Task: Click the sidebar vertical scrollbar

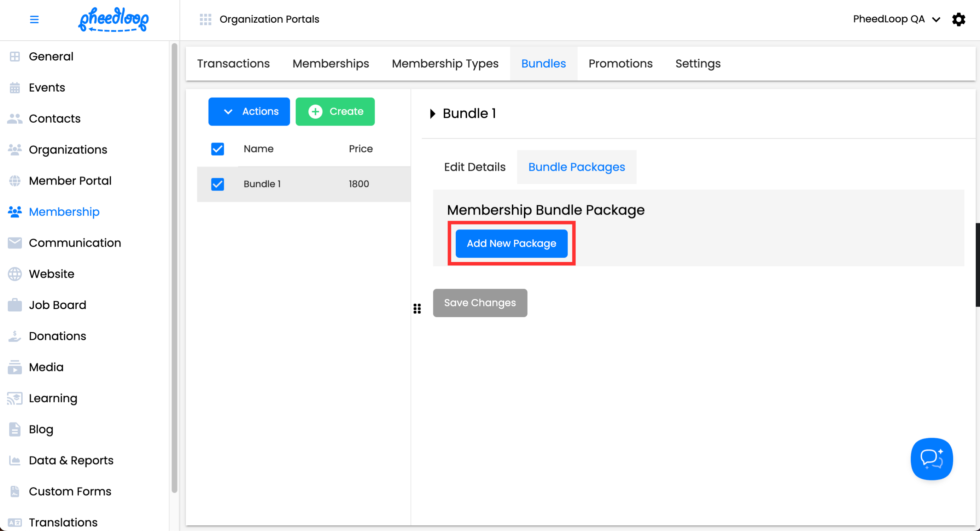Action: point(175,266)
